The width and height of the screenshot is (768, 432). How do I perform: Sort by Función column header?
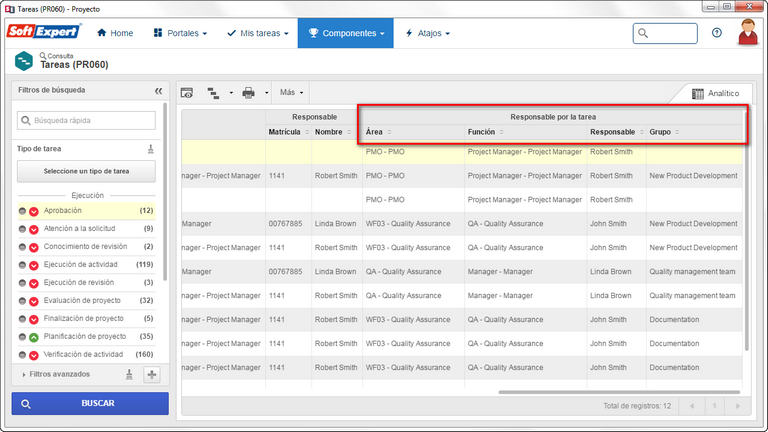526,132
